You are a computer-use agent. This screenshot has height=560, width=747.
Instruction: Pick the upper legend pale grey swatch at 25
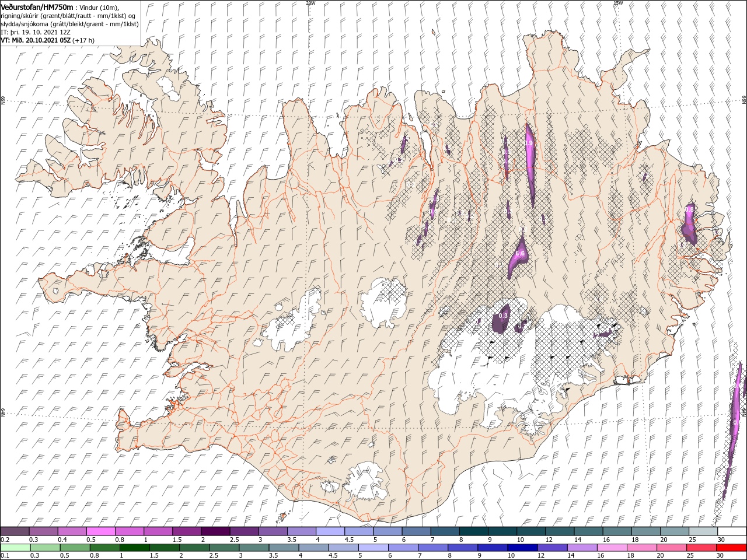[x=702, y=531]
